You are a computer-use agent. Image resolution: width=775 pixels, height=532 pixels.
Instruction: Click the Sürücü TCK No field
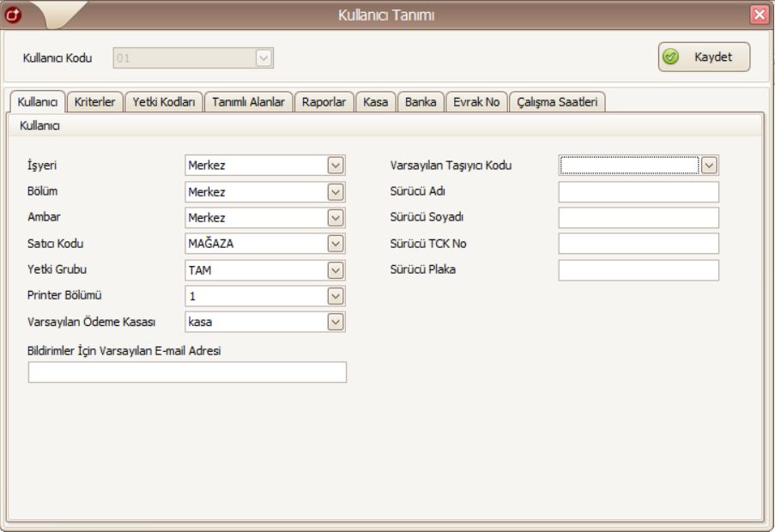(639, 244)
